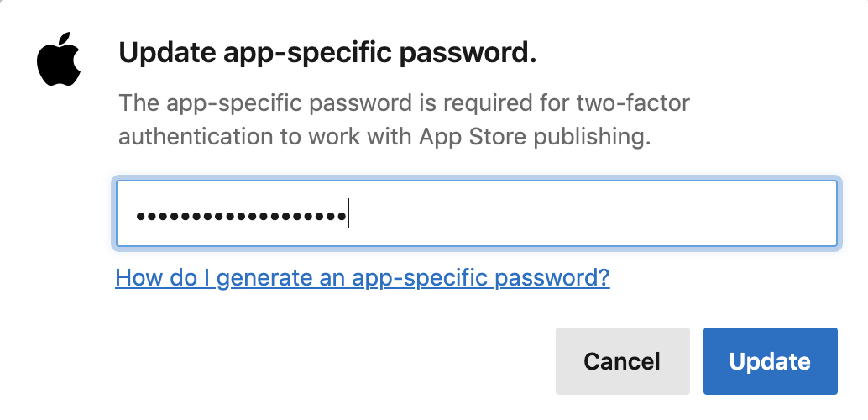Tap the gray Cancel button
Image resolution: width=868 pixels, height=420 pixels.
tap(622, 361)
